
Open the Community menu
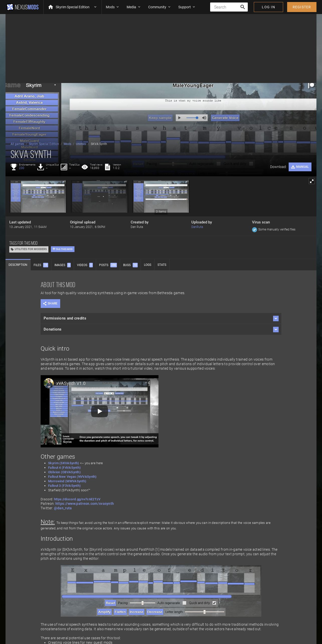[159, 7]
